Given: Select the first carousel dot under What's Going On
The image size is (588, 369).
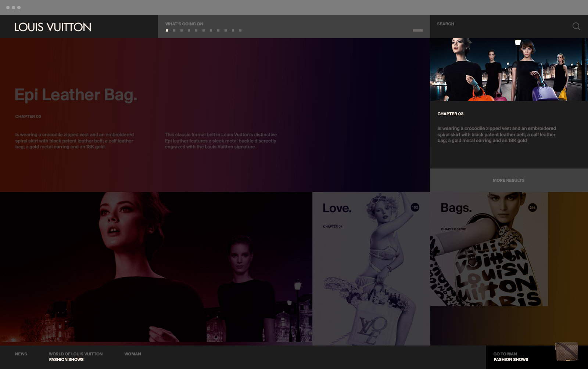Looking at the screenshot, I should click(x=167, y=30).
